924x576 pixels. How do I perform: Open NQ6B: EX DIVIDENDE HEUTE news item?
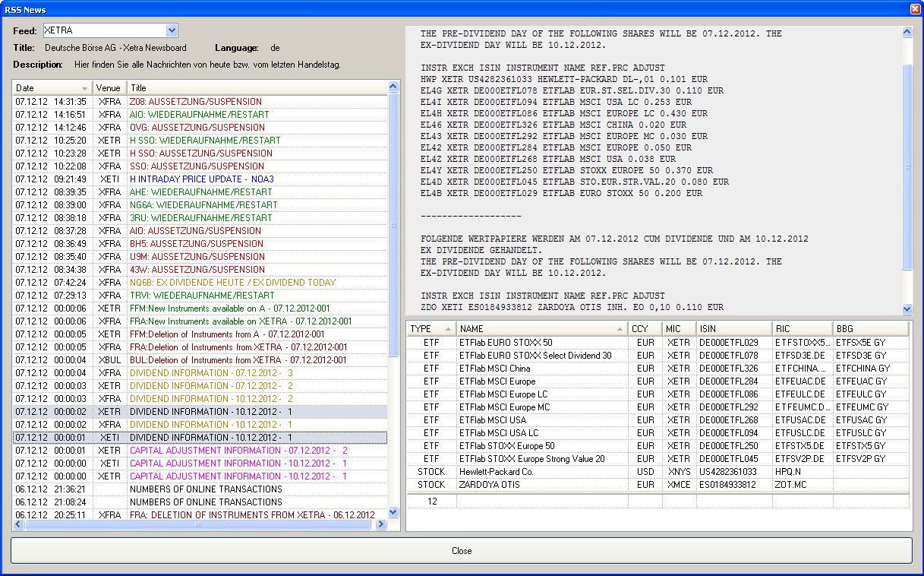point(232,283)
